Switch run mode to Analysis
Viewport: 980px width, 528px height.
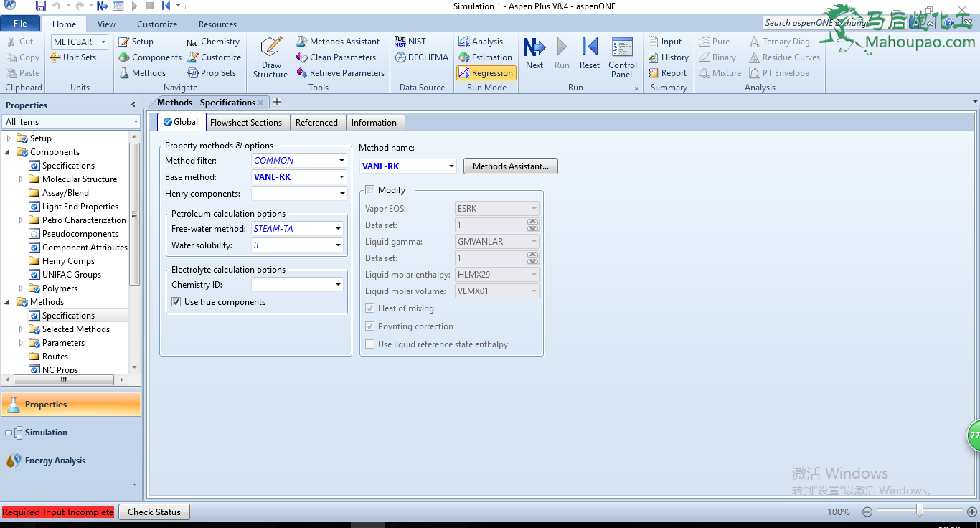(480, 42)
